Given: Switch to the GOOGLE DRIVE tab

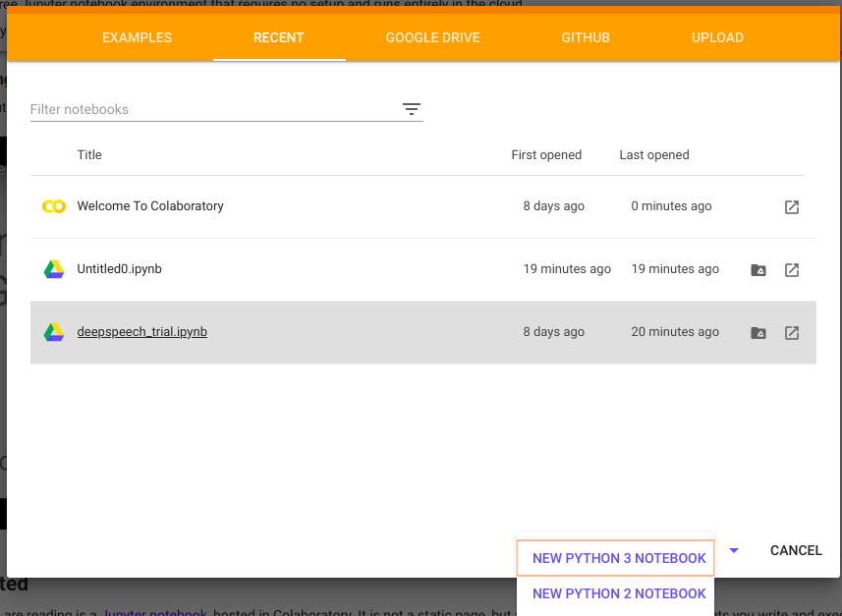Looking at the screenshot, I should pyautogui.click(x=433, y=37).
